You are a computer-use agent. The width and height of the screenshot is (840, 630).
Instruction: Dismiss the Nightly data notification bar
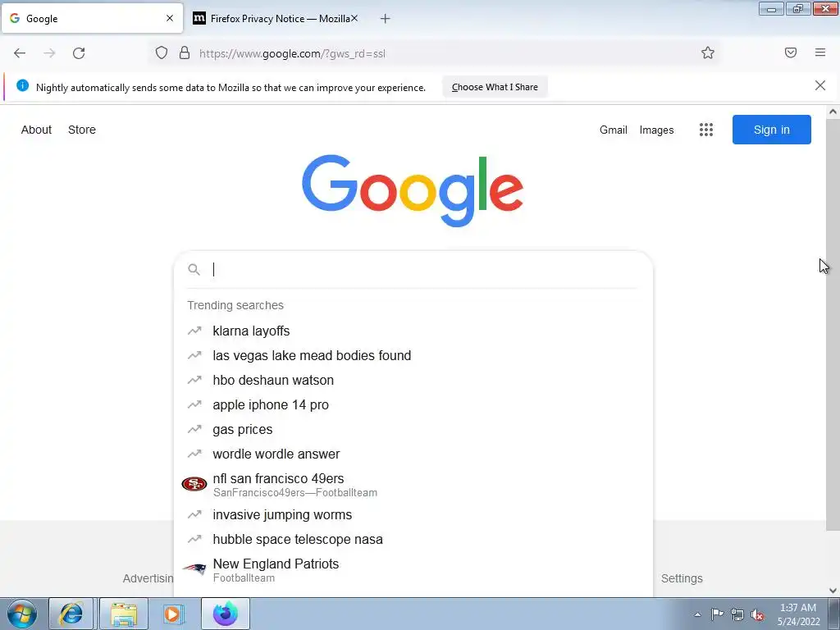coord(820,85)
